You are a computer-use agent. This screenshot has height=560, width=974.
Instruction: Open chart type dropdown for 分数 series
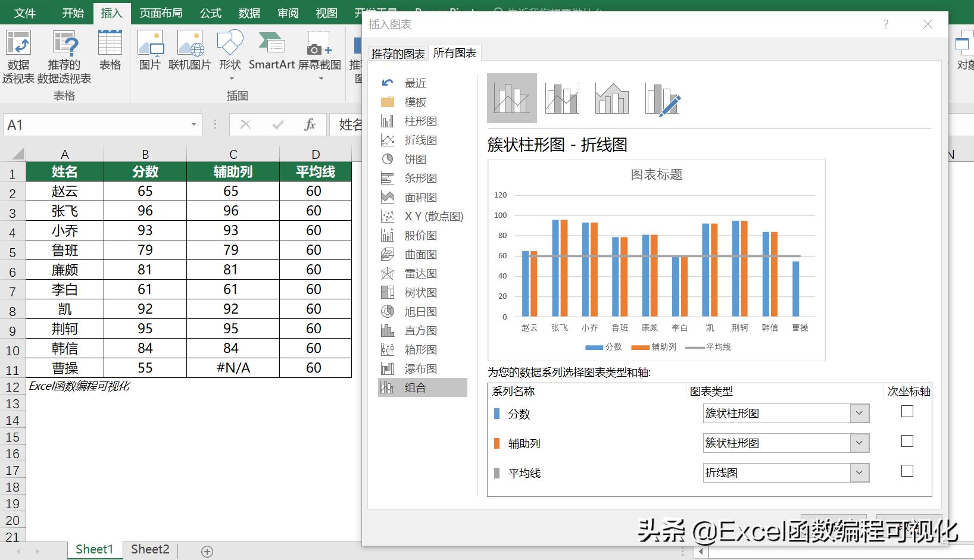(x=859, y=414)
